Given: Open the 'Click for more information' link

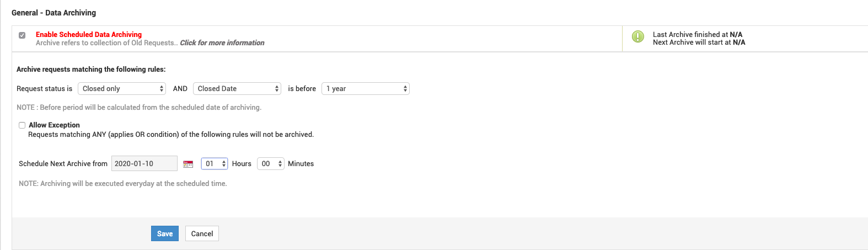Looking at the screenshot, I should coord(222,43).
